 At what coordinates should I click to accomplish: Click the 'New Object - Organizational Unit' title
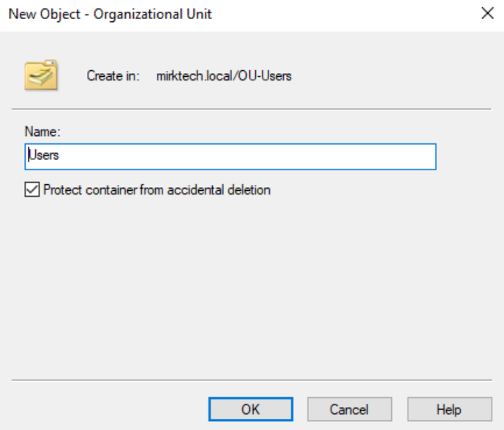click(110, 14)
